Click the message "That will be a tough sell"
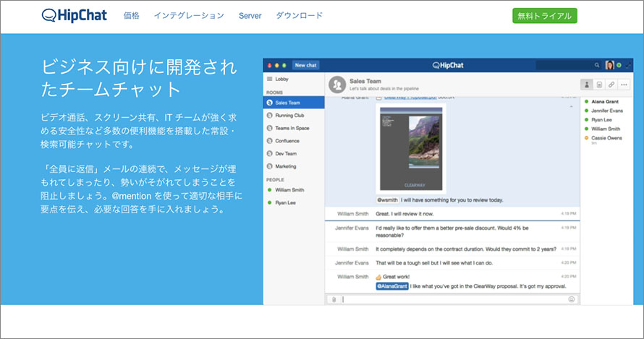 (x=434, y=262)
